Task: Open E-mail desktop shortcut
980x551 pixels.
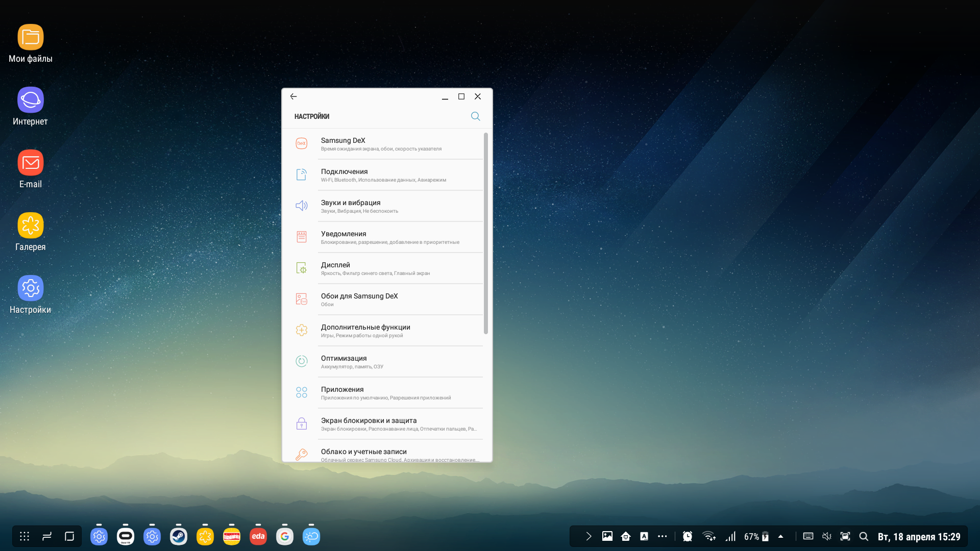Action: click(31, 169)
